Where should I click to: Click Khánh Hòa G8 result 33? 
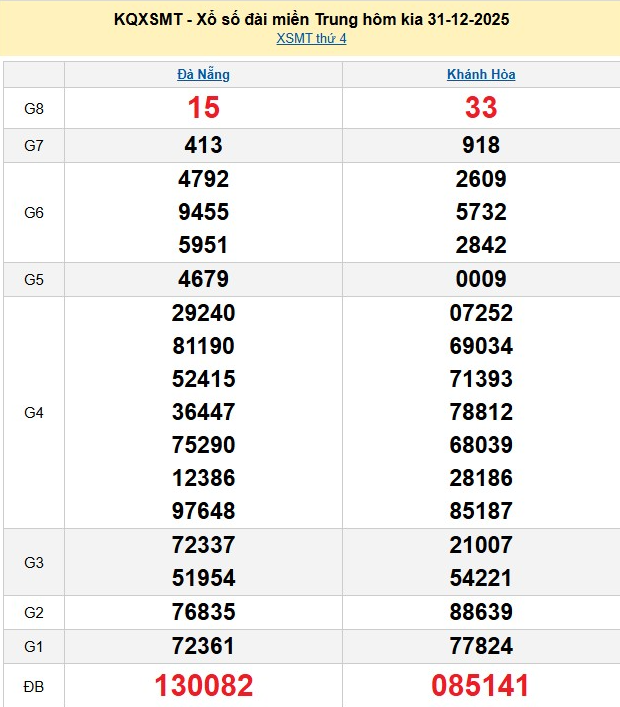(x=481, y=108)
